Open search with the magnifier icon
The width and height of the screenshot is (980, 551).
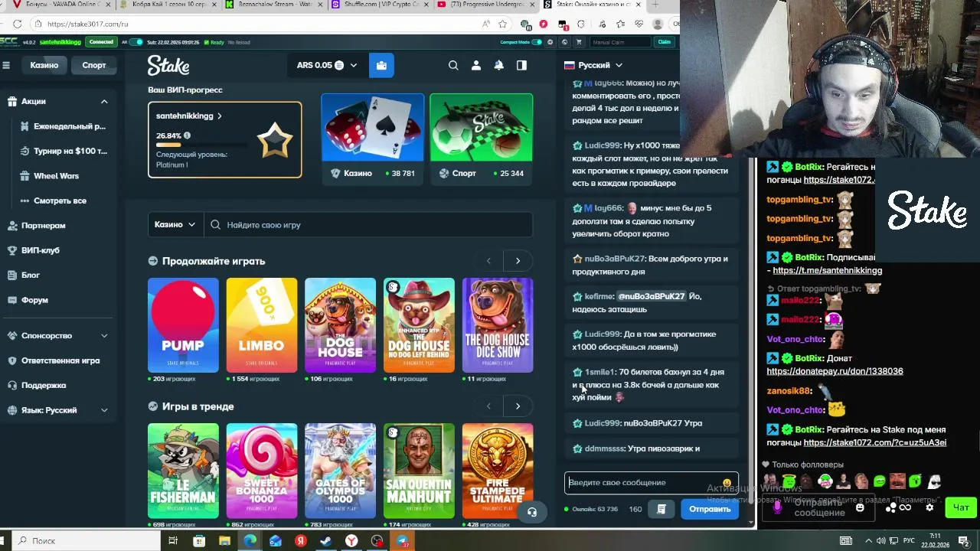[453, 65]
